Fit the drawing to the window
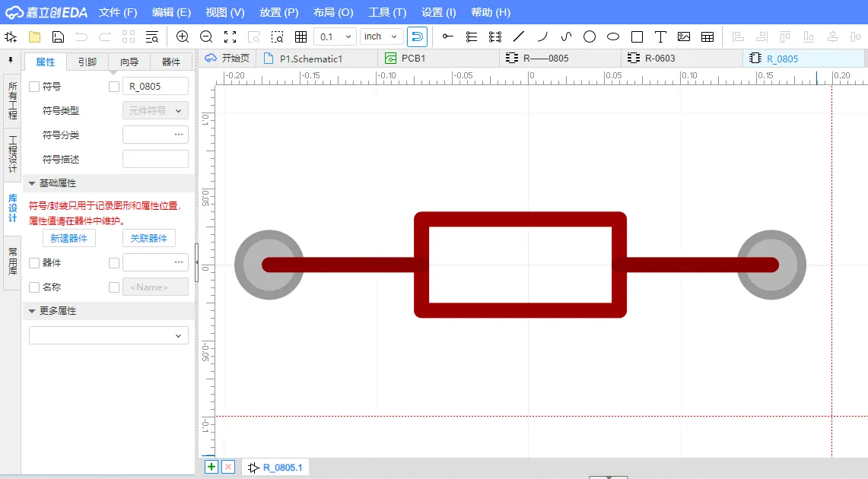The width and height of the screenshot is (868, 479). [x=230, y=37]
